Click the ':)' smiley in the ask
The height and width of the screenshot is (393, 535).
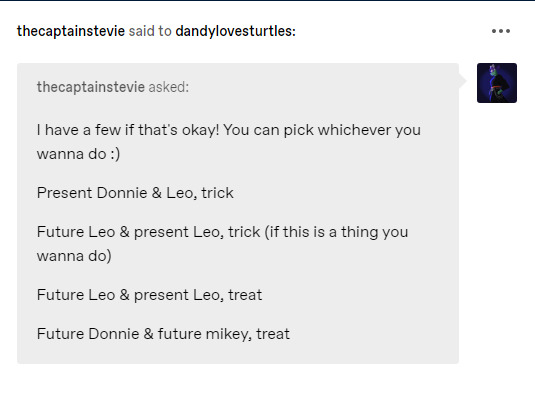(x=115, y=154)
